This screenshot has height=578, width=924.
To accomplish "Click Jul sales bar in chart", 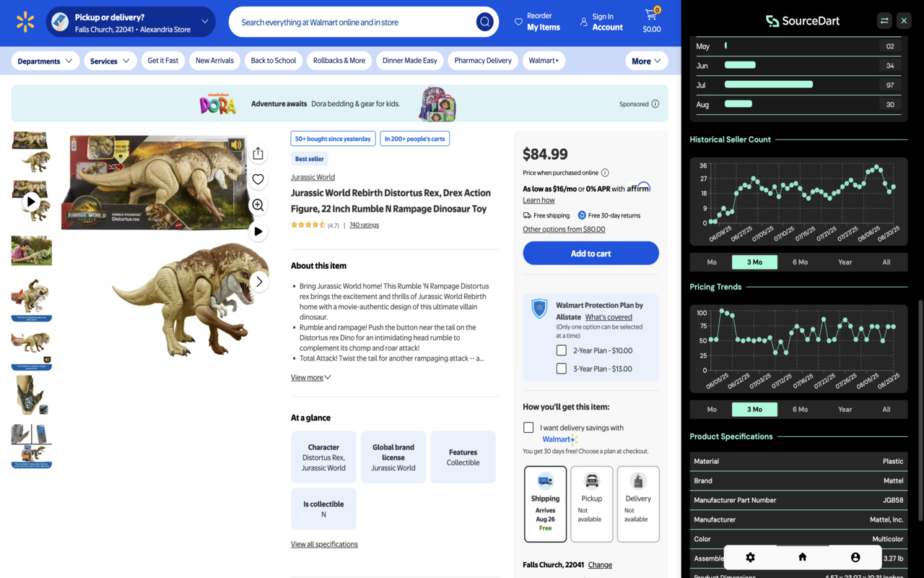I will (x=769, y=85).
